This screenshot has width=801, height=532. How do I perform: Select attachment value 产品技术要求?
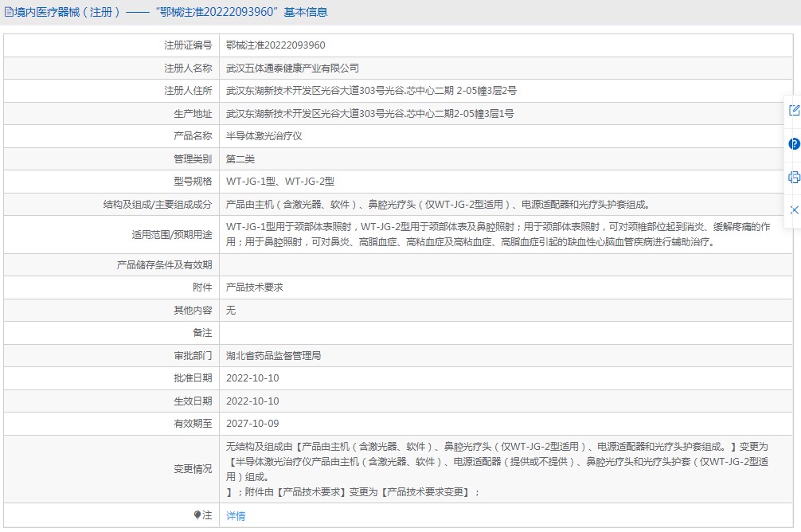point(255,288)
